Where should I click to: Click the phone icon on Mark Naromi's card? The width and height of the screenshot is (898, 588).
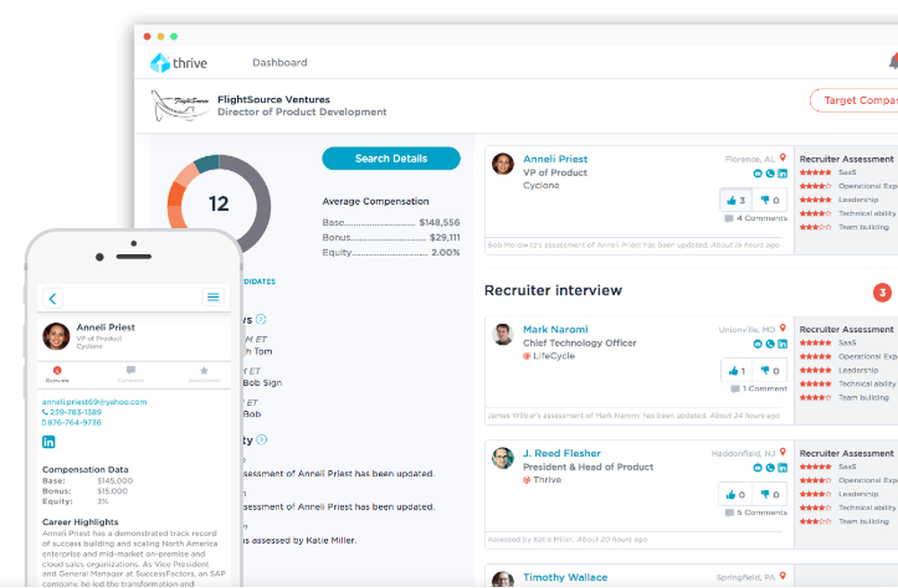click(x=770, y=344)
